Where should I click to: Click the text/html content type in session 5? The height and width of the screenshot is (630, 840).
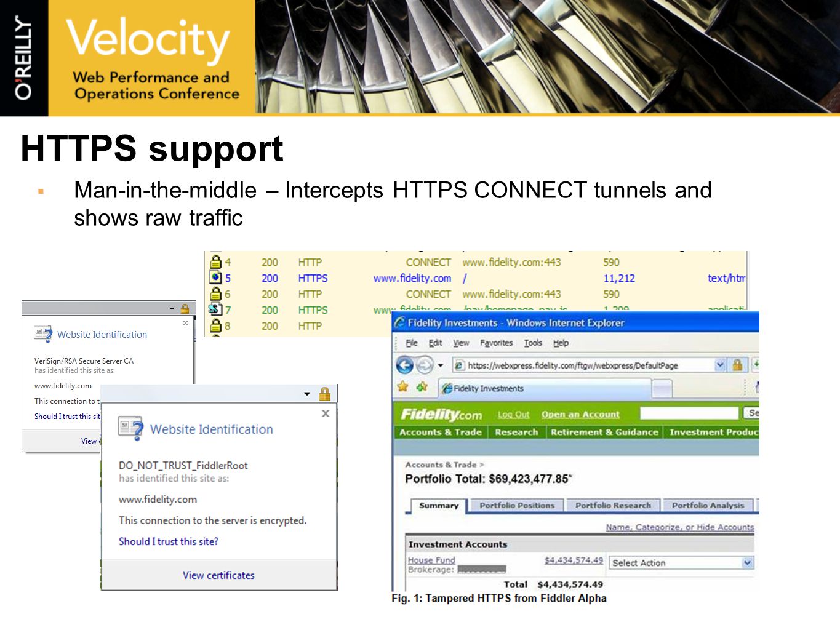pos(727,278)
